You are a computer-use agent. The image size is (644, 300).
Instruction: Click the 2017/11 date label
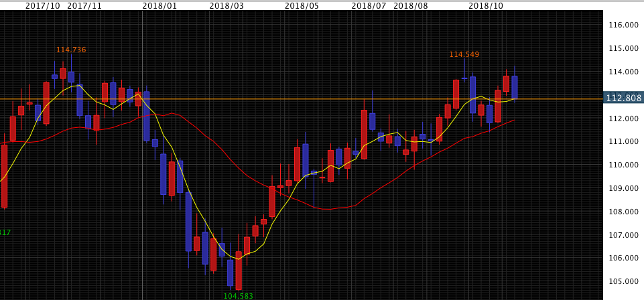84,6
